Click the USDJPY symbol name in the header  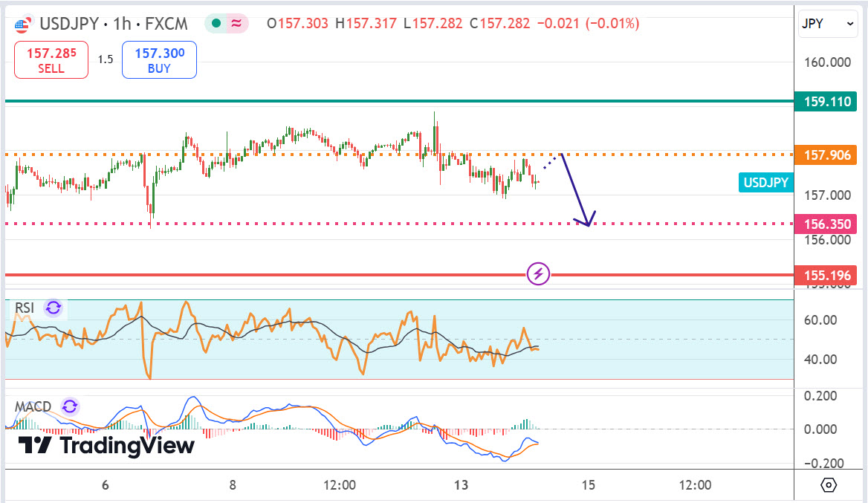65,24
